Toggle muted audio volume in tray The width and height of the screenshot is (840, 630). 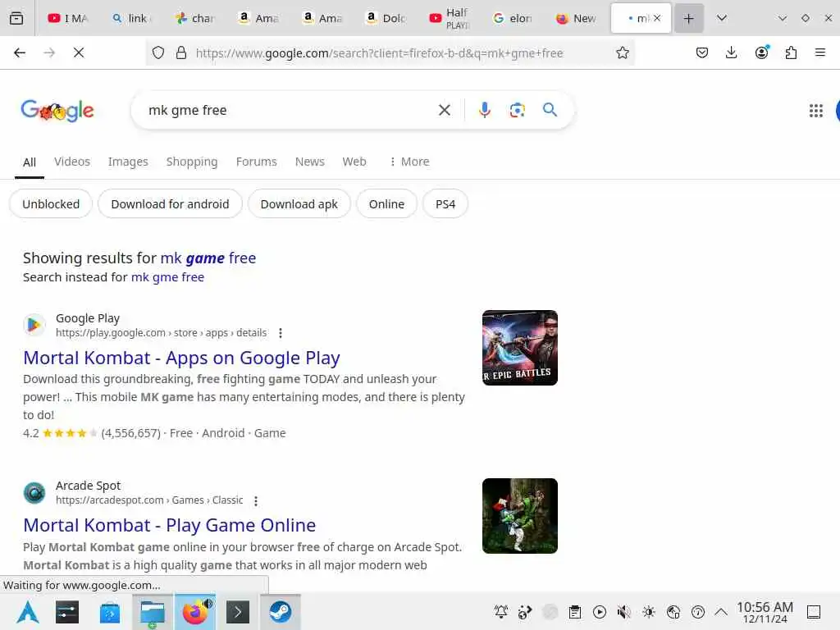click(x=623, y=611)
